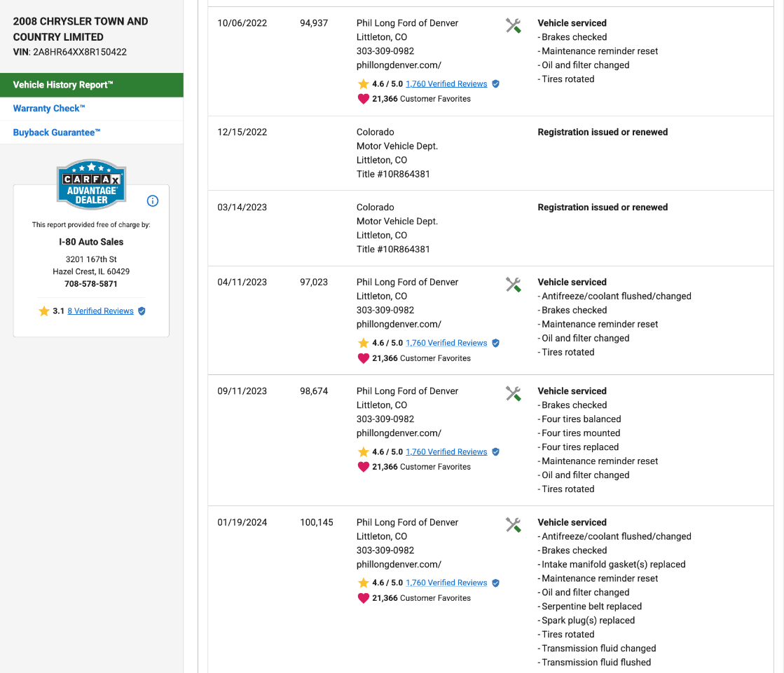Open 1,760 Verified Reviews link in 01/19/2024 entry
This screenshot has width=784, height=673.
[x=446, y=583]
